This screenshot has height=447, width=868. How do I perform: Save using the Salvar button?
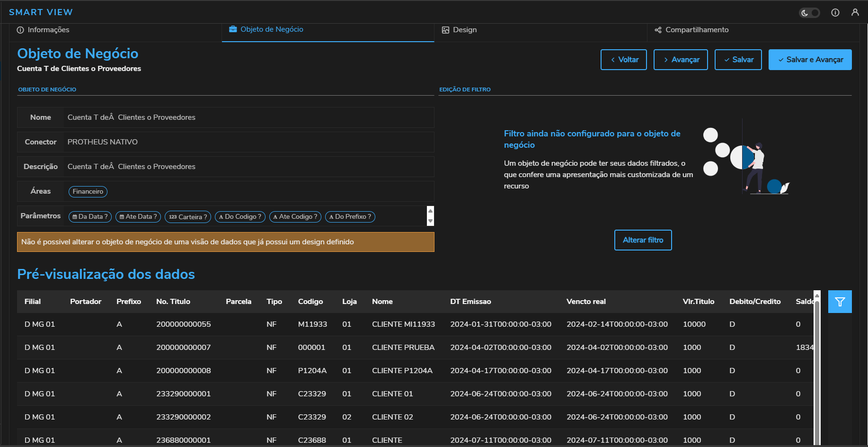(x=738, y=60)
